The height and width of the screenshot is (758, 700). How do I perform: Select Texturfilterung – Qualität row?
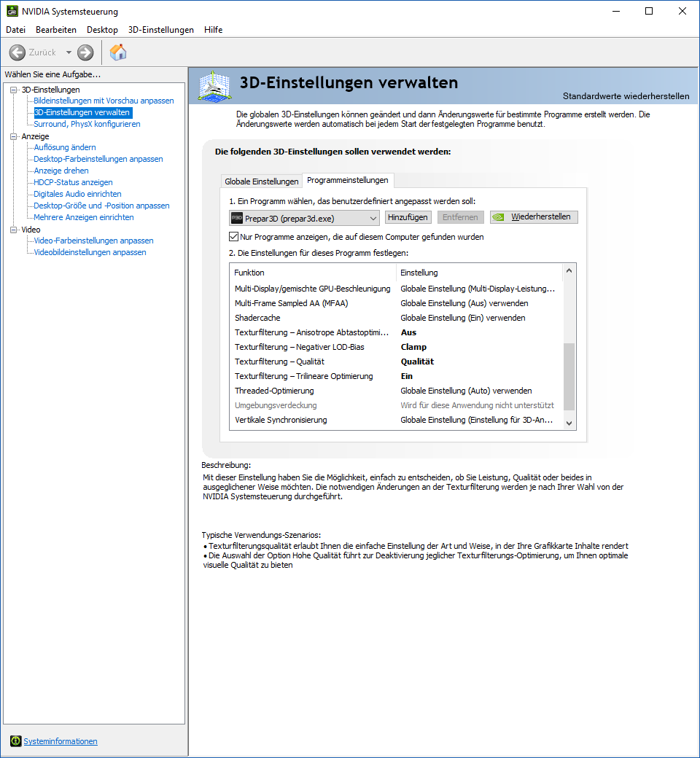coord(396,362)
